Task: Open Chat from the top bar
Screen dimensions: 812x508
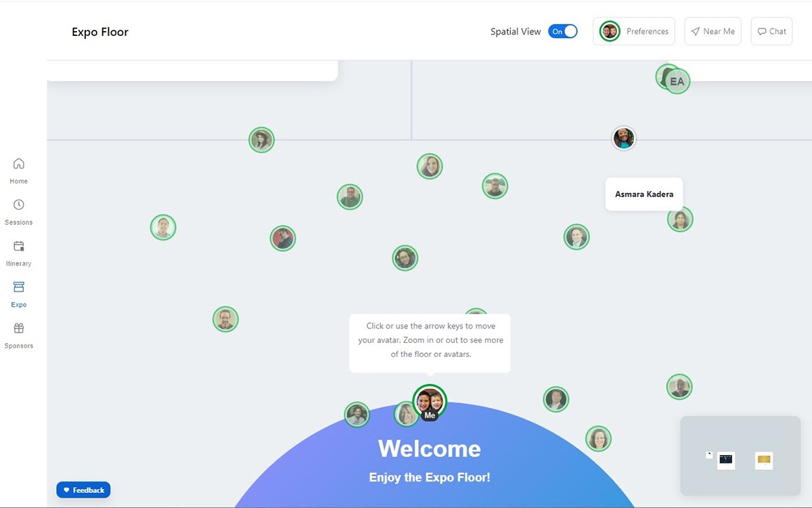Action: 771,30
